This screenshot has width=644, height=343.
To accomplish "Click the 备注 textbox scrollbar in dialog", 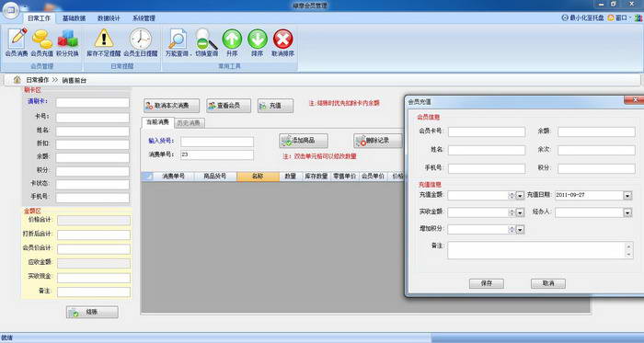I will click(x=628, y=250).
